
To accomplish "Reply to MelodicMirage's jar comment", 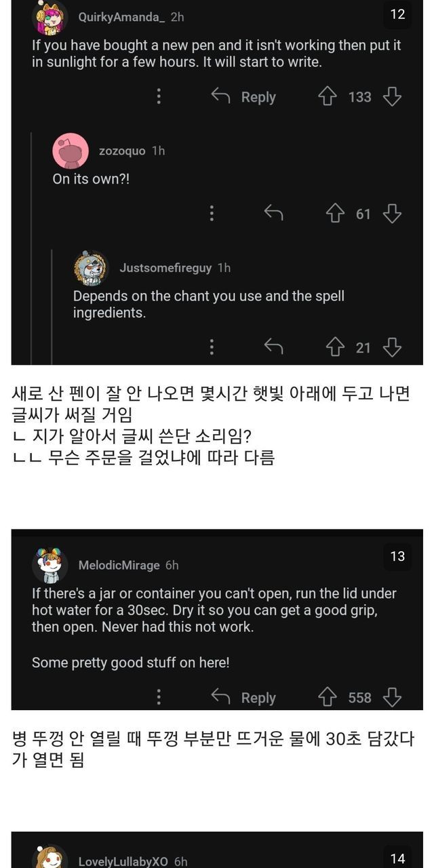I will 244,698.
